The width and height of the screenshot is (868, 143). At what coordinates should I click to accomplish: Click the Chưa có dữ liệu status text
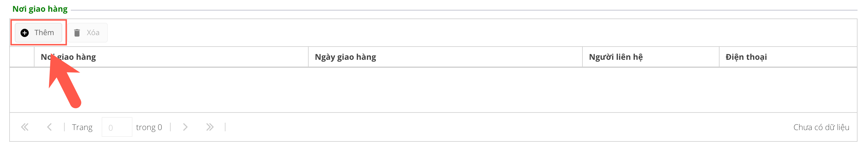click(821, 127)
